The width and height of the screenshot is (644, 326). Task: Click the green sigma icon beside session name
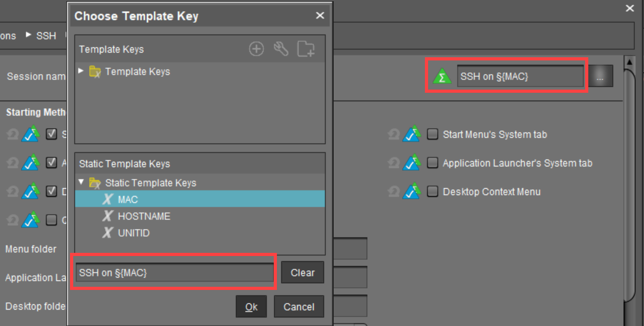point(442,76)
